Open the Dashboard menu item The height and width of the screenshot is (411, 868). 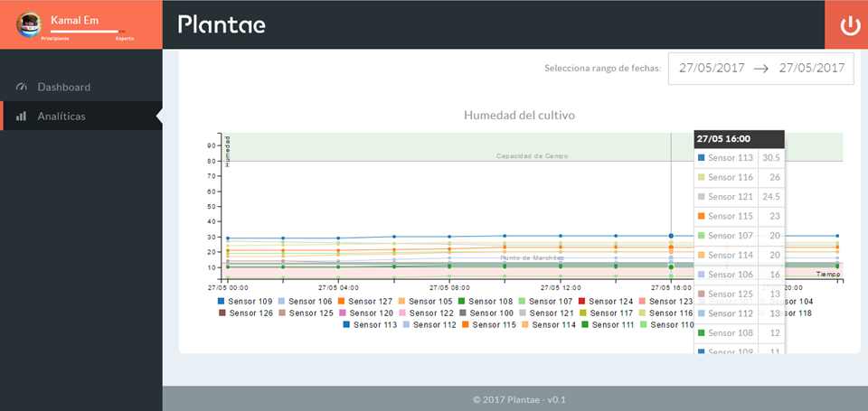(63, 88)
